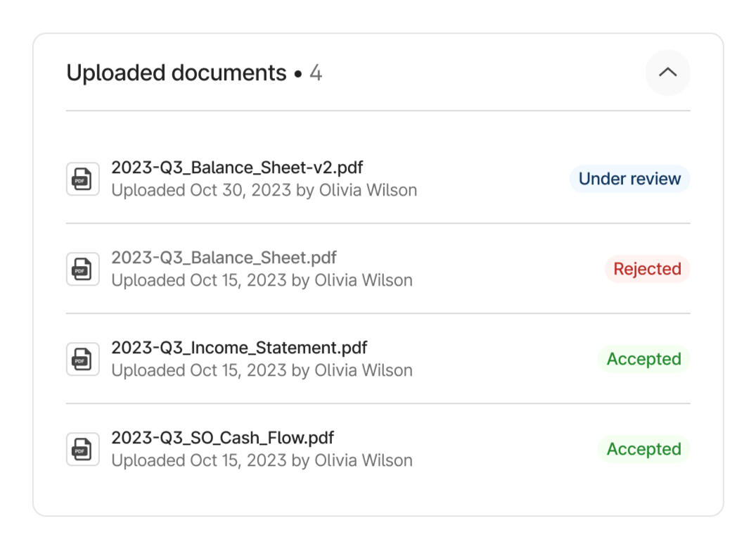Click Olivia Wilson on the Balance_Sheet-v2 row
This screenshot has height=549, width=756.
[368, 191]
